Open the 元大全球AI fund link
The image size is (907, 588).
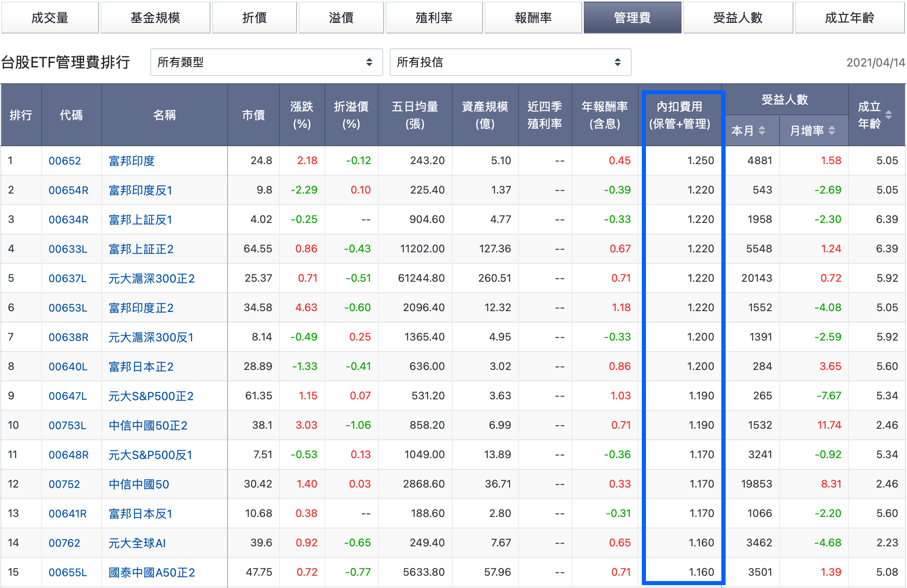pos(137,543)
